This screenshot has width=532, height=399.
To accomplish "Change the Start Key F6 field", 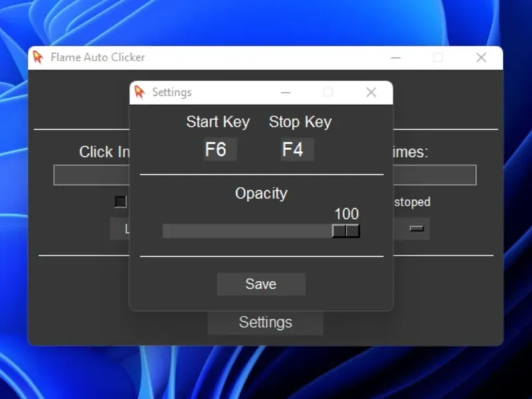I will tap(220, 149).
